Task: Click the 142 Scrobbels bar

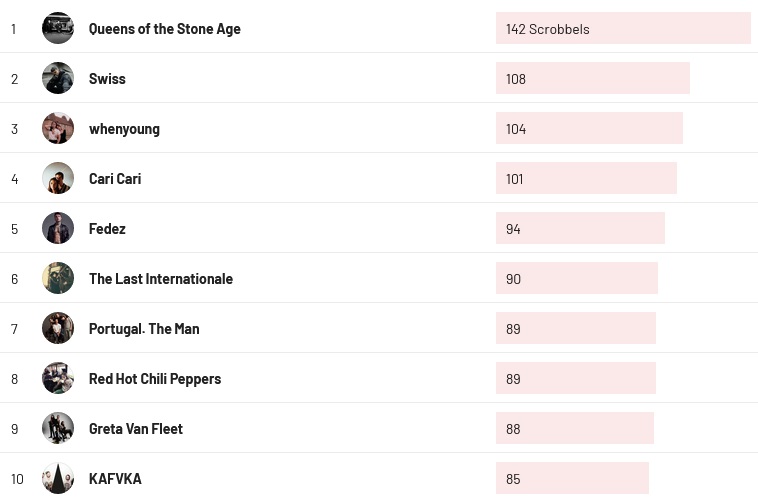Action: (x=622, y=28)
